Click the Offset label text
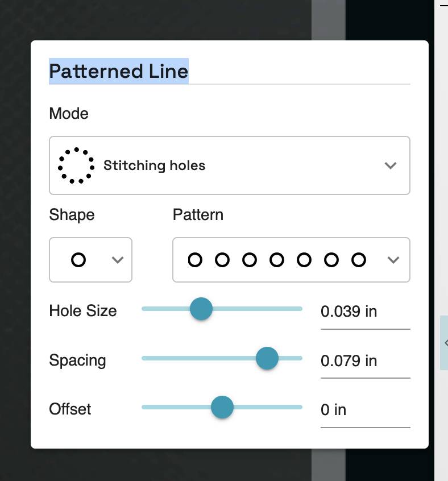The image size is (448, 481). pos(70,409)
